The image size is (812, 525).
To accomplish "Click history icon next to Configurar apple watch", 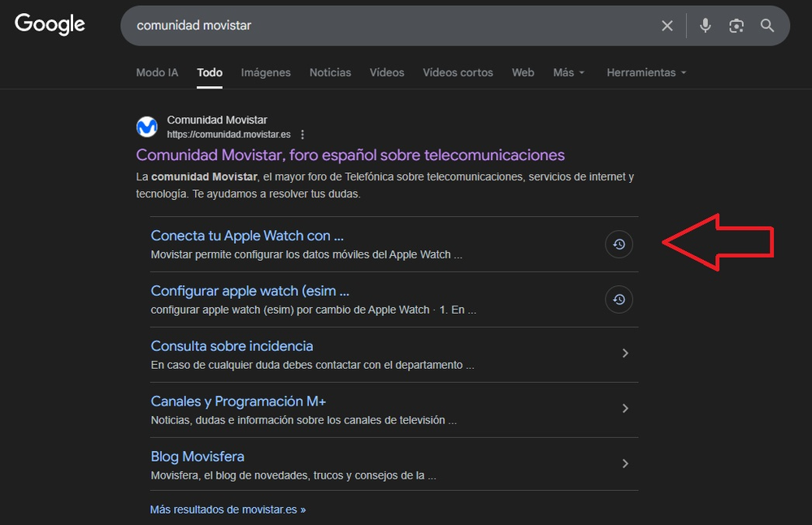I will pos(619,299).
